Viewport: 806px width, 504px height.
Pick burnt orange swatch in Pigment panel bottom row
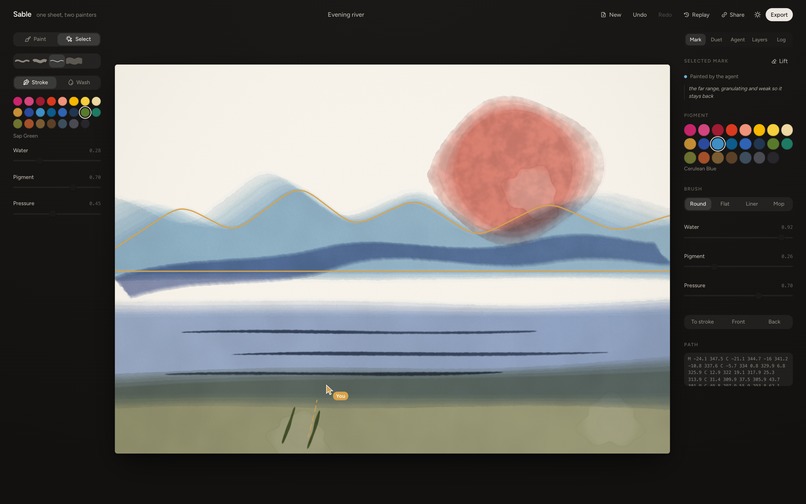point(704,158)
